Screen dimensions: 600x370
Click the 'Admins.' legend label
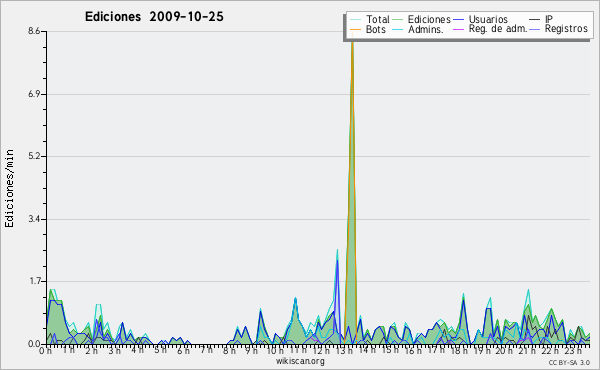426,29
